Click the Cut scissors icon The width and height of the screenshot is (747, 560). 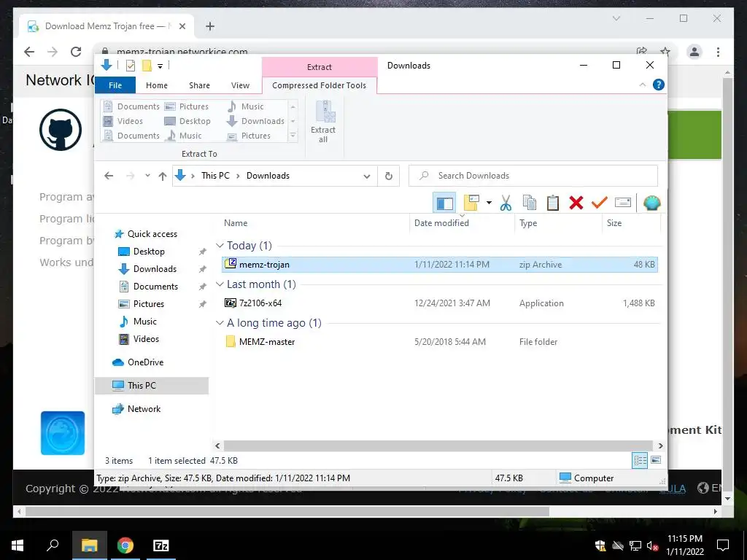[x=506, y=203]
